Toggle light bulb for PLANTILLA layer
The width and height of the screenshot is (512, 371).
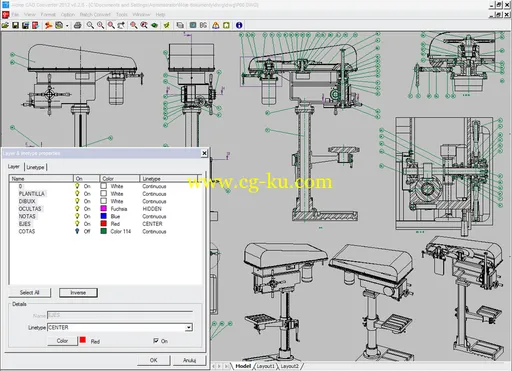click(77, 194)
